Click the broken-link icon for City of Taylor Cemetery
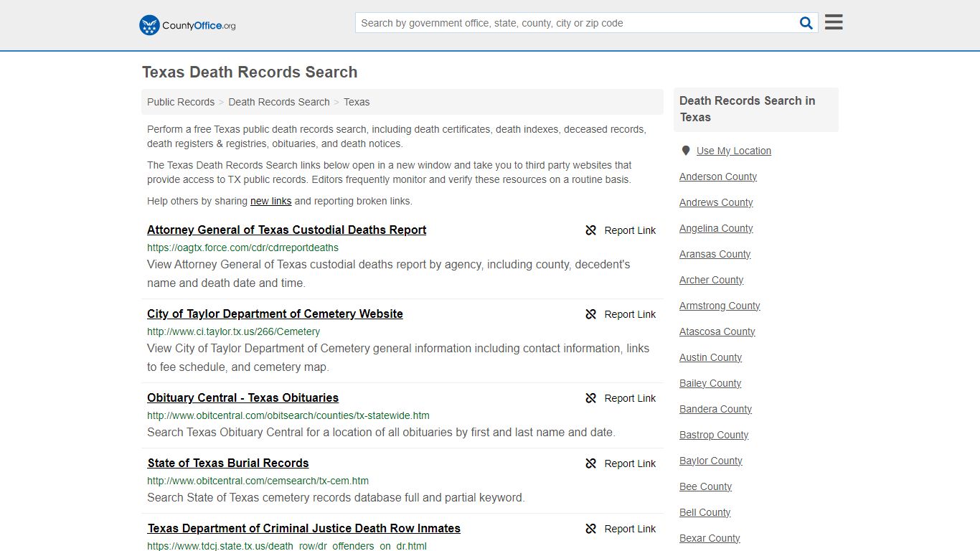Image resolution: width=980 pixels, height=551 pixels. tap(590, 314)
